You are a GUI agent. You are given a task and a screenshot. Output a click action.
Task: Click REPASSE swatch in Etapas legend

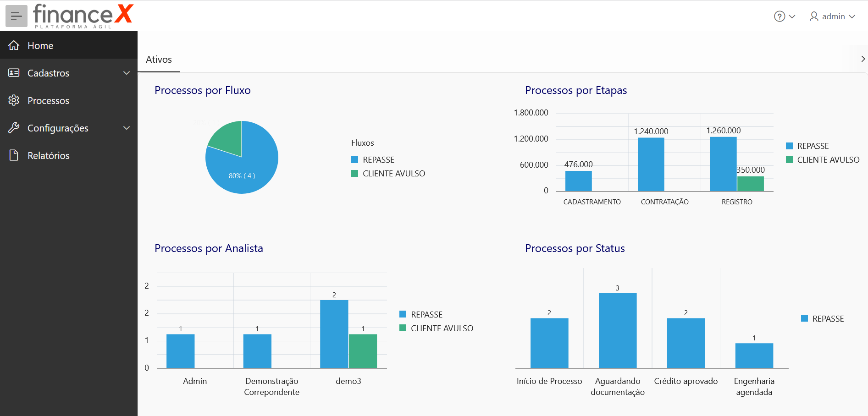[789, 146]
